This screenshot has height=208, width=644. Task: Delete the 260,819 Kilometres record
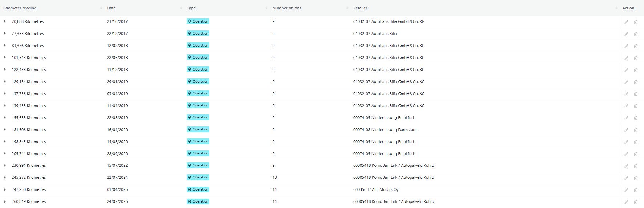636,202
